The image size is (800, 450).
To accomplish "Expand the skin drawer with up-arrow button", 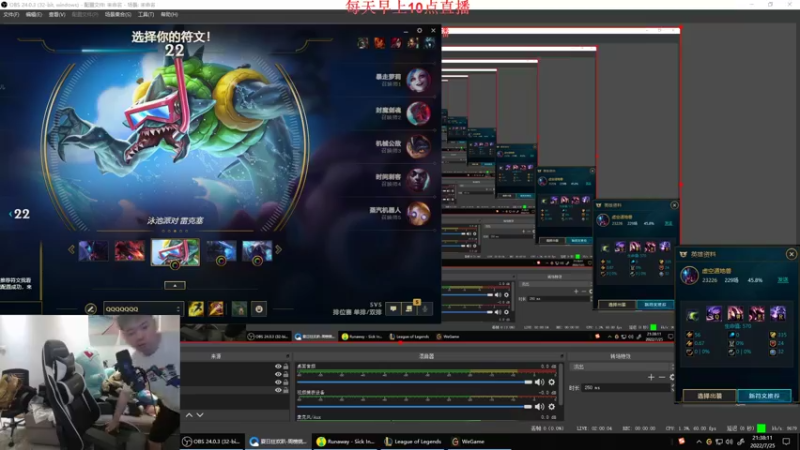I will pos(175,286).
